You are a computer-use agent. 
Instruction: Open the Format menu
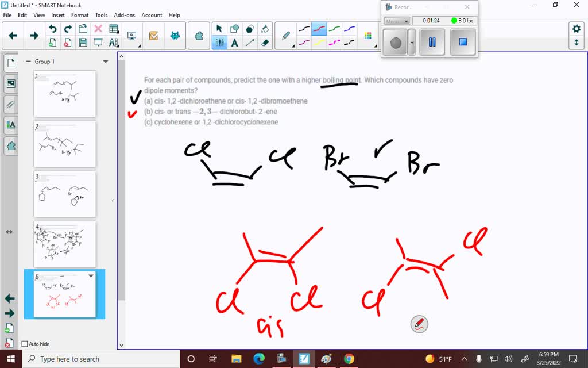click(x=80, y=15)
